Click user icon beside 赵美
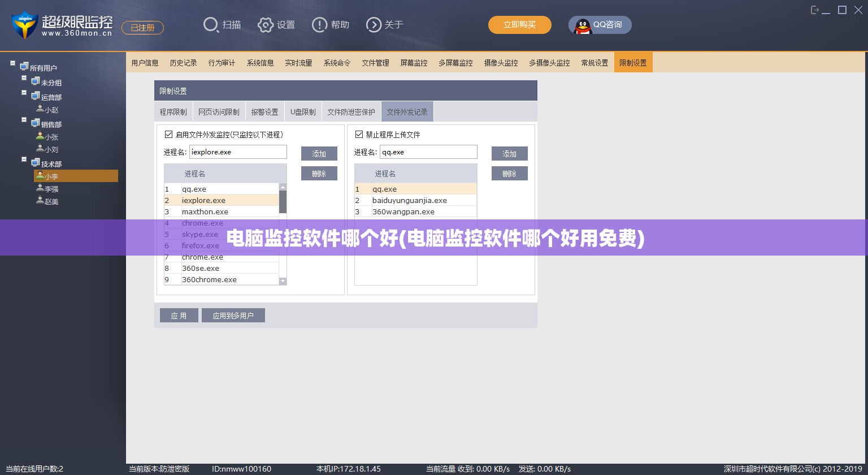Screen dimensions: 868x475 40,201
